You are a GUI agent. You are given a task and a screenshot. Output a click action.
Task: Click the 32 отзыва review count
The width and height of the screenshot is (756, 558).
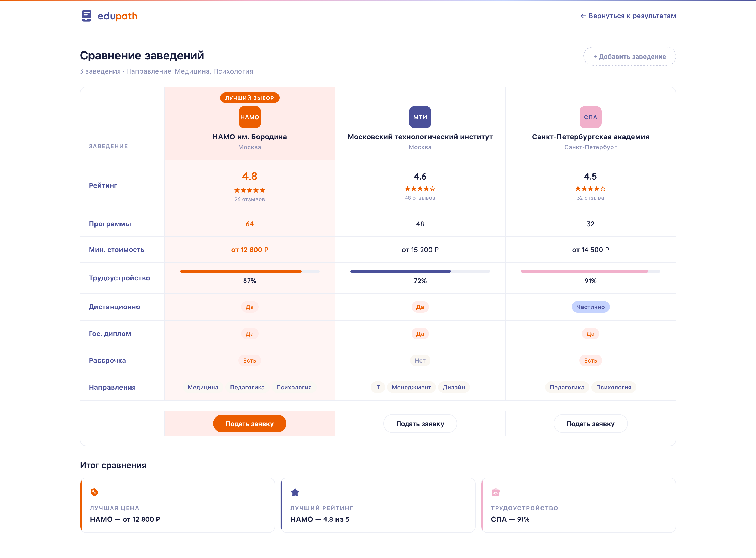(591, 198)
